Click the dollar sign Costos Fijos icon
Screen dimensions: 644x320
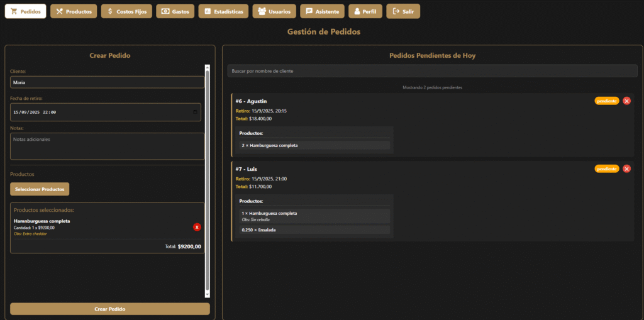tap(110, 11)
